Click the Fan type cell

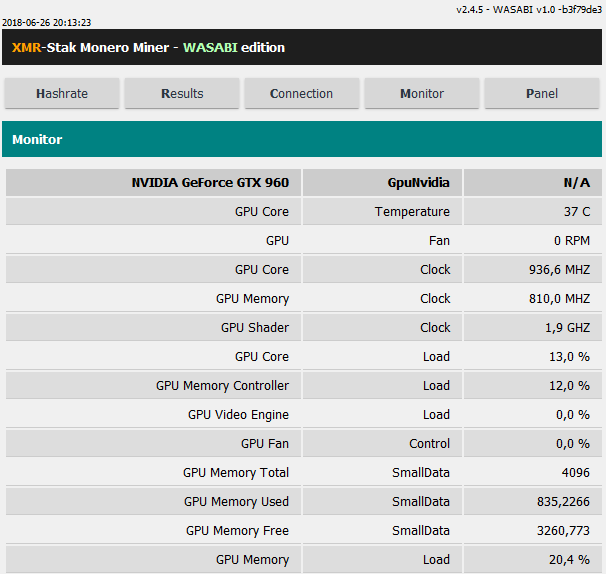point(382,240)
